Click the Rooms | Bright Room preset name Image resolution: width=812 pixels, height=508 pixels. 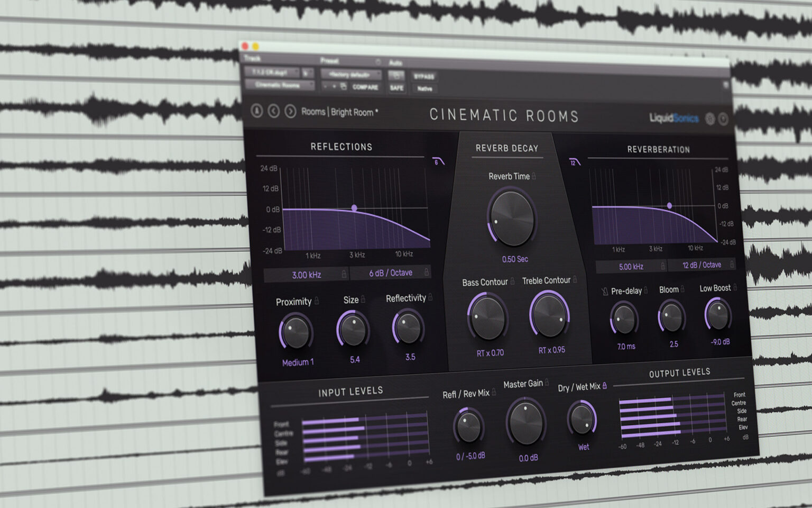click(x=338, y=112)
